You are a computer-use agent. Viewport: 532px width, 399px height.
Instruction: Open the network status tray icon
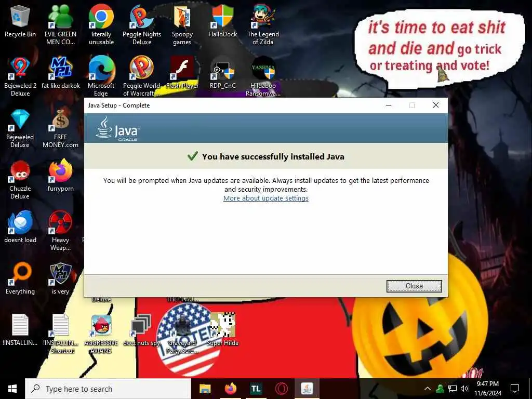pos(453,389)
